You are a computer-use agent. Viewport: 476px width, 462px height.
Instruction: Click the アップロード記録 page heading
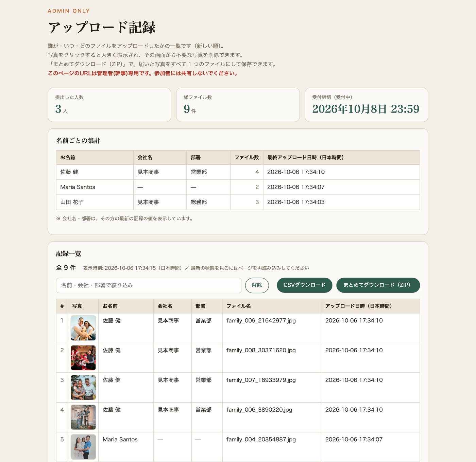pos(102,27)
